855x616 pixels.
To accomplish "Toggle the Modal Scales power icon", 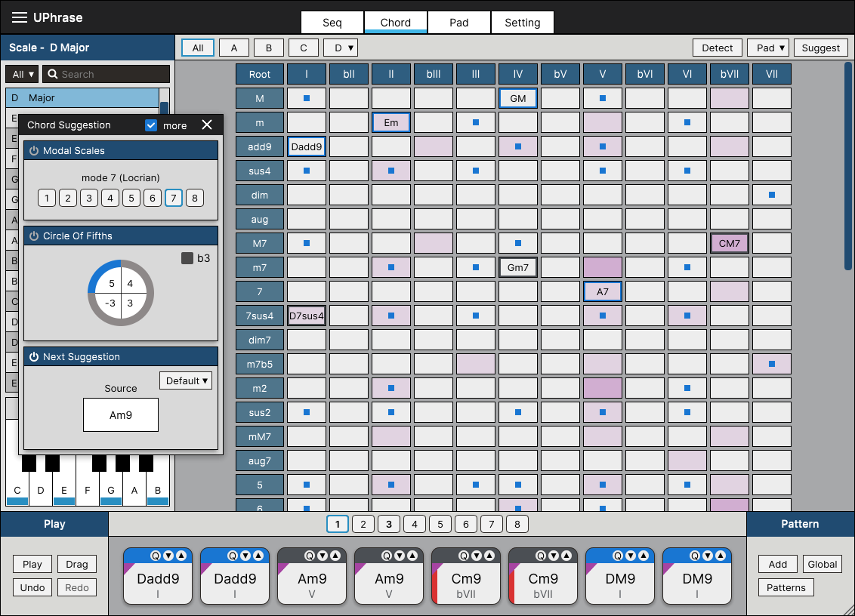I will (x=34, y=150).
